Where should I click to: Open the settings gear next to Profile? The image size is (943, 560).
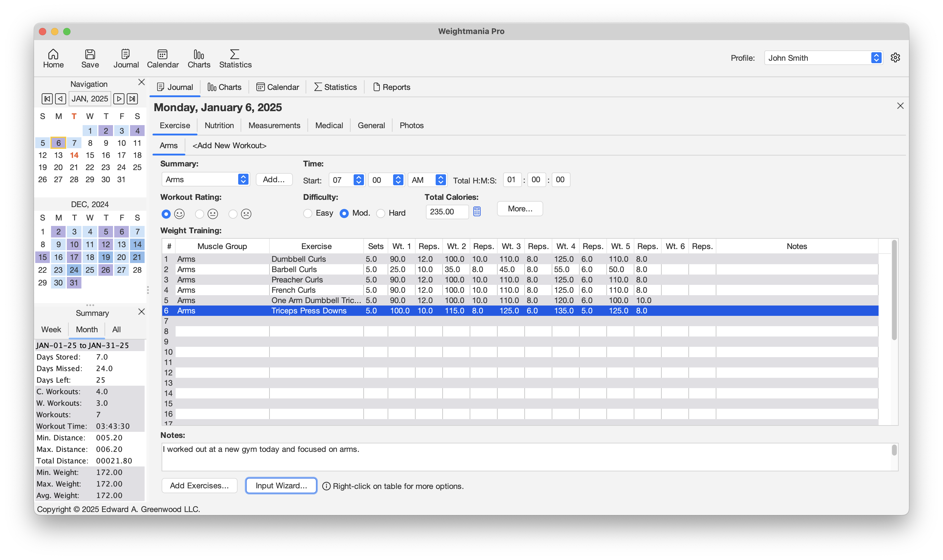(895, 57)
